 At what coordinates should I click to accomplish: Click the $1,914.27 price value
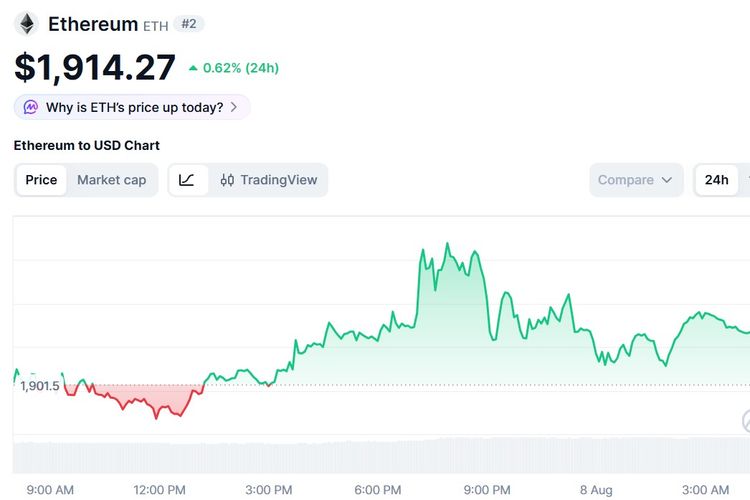[x=95, y=67]
